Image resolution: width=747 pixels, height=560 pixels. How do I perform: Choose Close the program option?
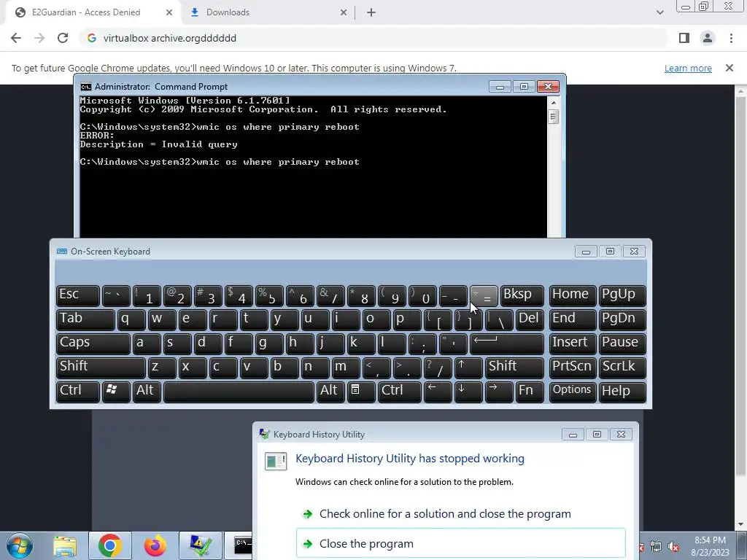pyautogui.click(x=461, y=543)
